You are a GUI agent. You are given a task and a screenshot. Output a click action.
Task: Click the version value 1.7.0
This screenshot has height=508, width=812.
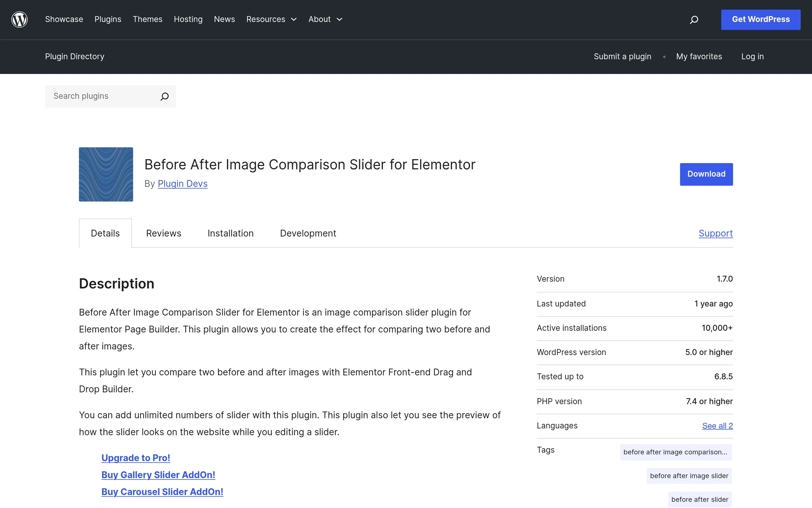tap(724, 279)
